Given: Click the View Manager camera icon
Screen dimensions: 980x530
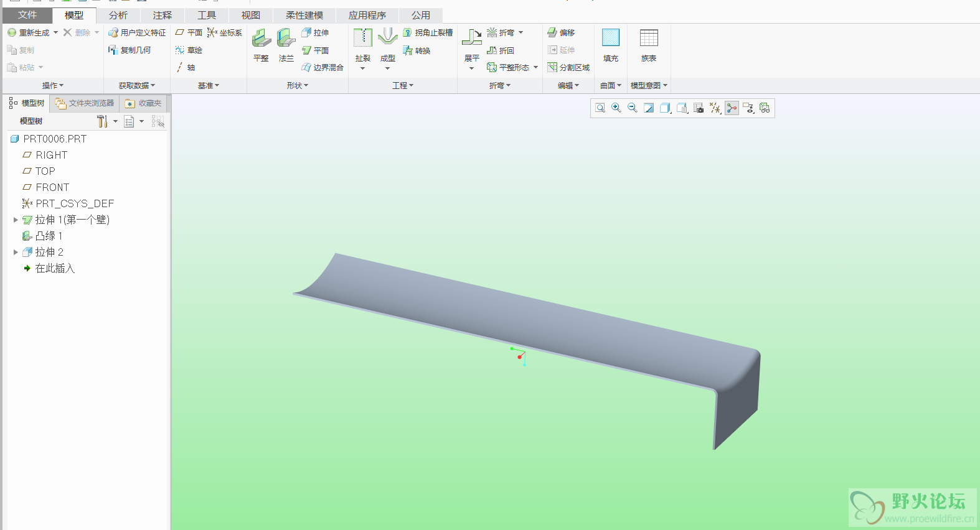Looking at the screenshot, I should pyautogui.click(x=699, y=108).
